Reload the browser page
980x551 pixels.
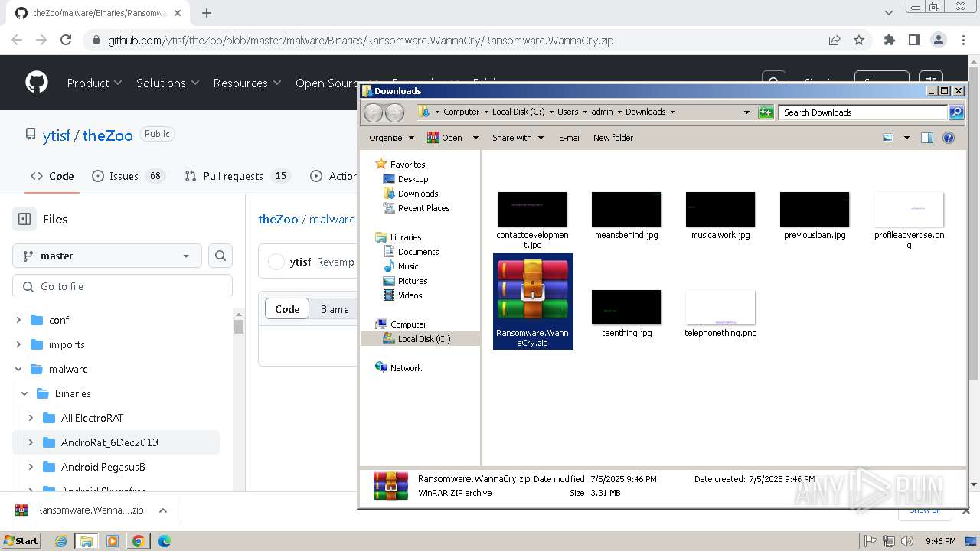66,40
